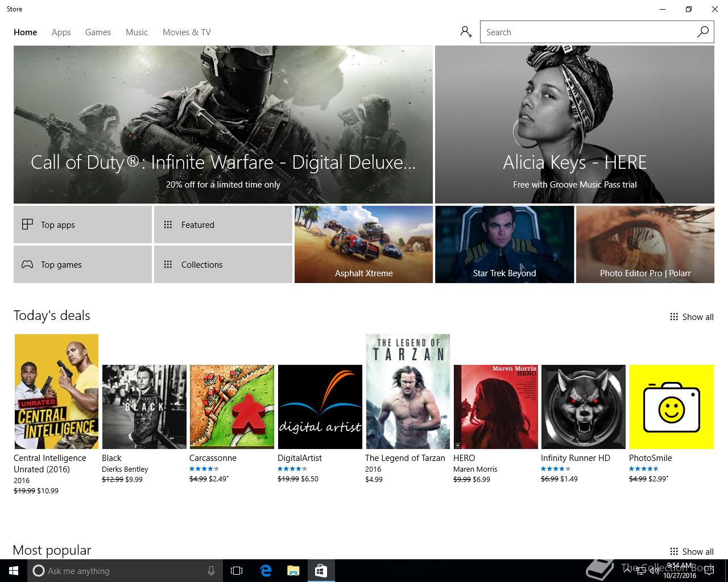This screenshot has height=582, width=728.
Task: Click the DigitalArtist title text
Action: (300, 458)
